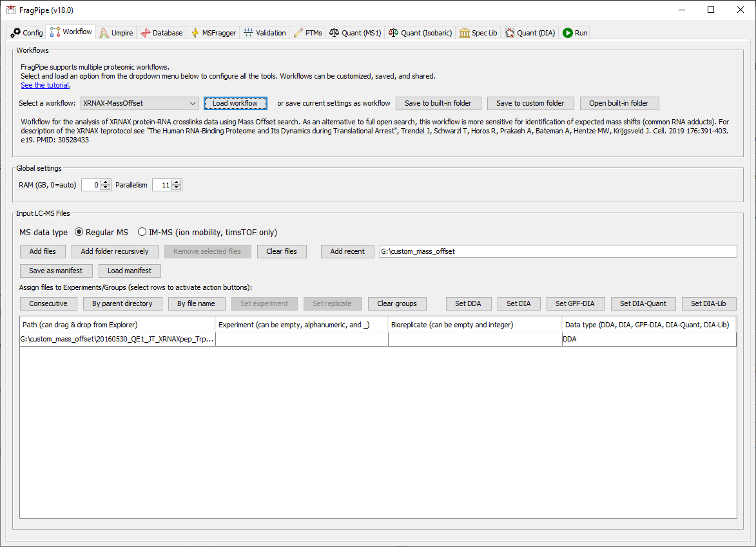Click Save to built-in folder
This screenshot has width=756, height=547.
click(x=438, y=103)
